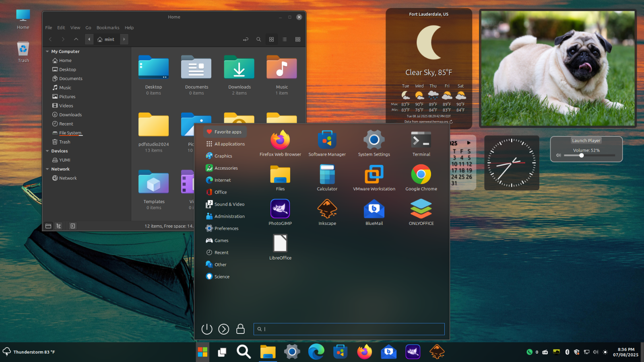The height and width of the screenshot is (362, 644).
Task: Open the Go menu in file manager
Action: click(x=88, y=28)
